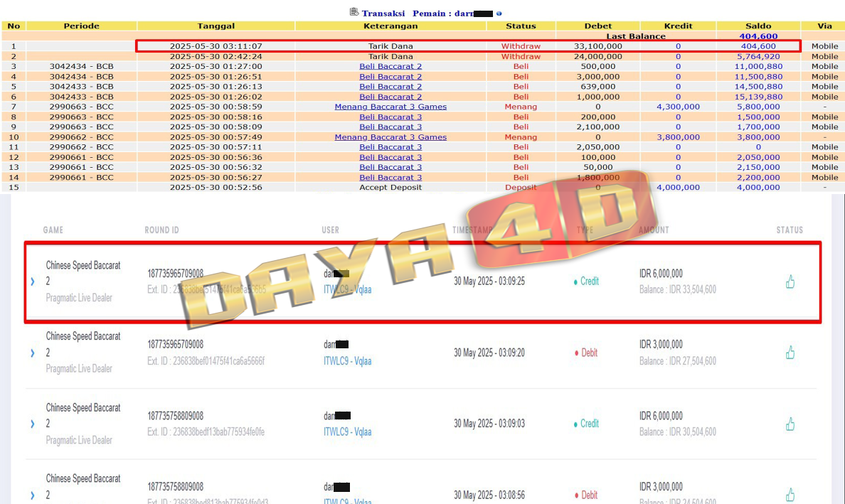Screen dimensions: 845x504
Task: Click thumbs-up status icon for 03:08:56 round
Action: [790, 495]
